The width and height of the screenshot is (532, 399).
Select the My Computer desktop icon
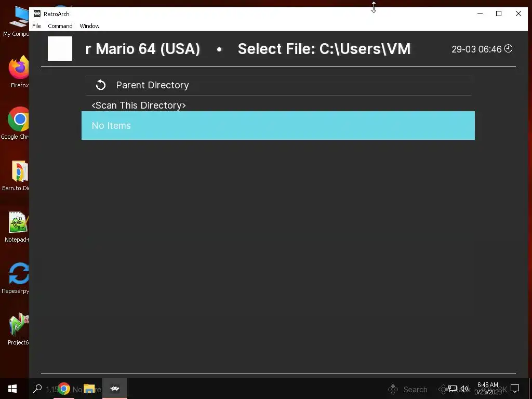click(16, 21)
